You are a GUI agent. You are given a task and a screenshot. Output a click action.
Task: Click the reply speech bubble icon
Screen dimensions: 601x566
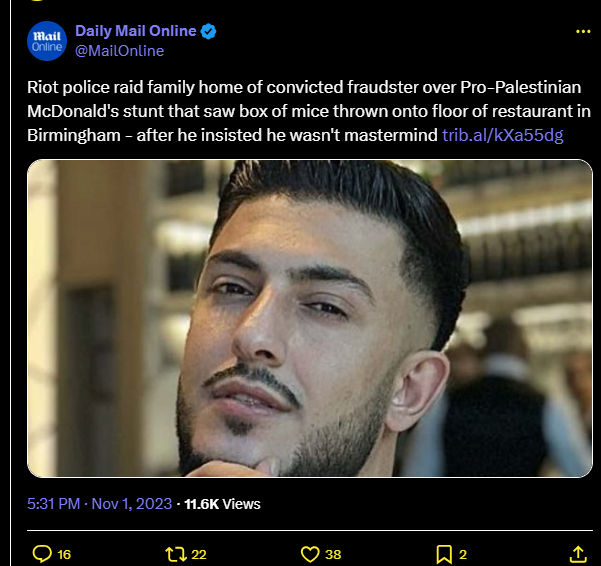coord(42,553)
